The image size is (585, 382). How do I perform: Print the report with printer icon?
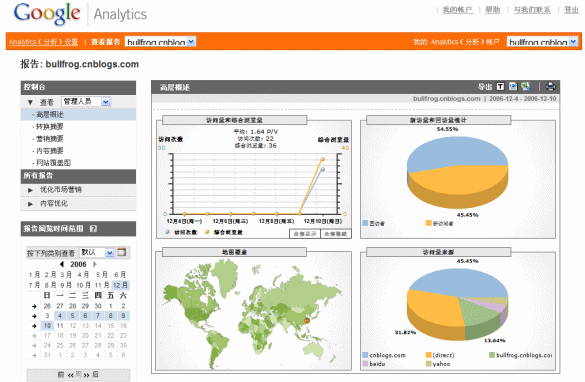tap(550, 87)
